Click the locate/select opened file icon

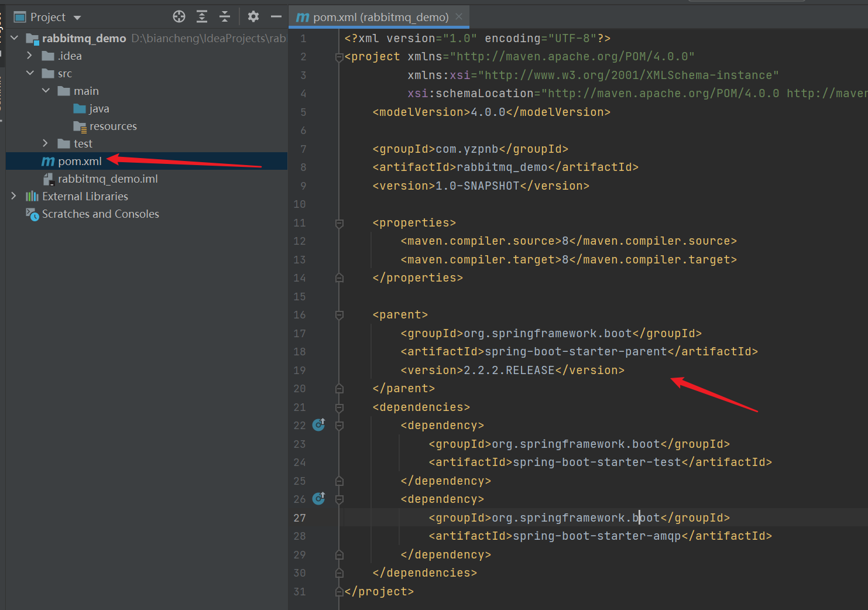click(x=179, y=17)
